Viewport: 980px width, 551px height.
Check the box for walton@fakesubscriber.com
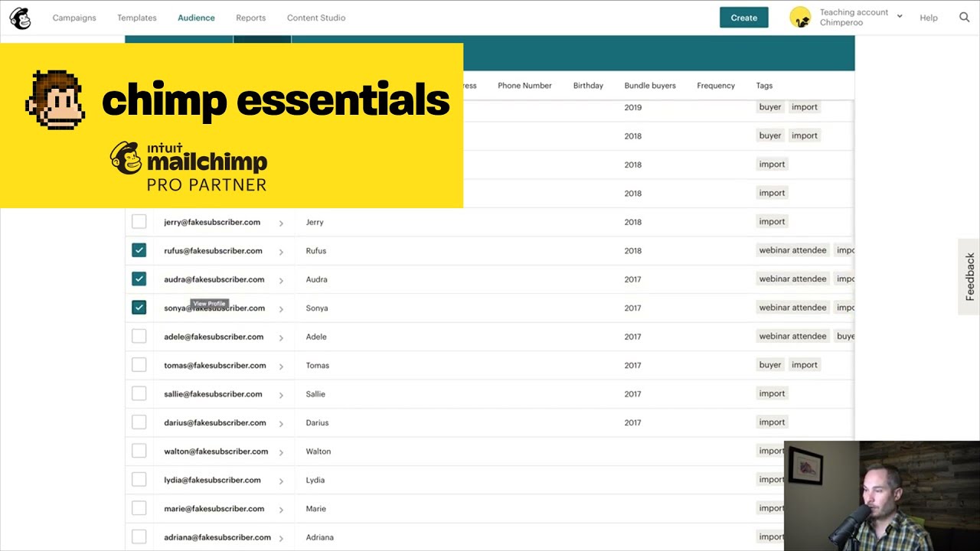point(139,452)
